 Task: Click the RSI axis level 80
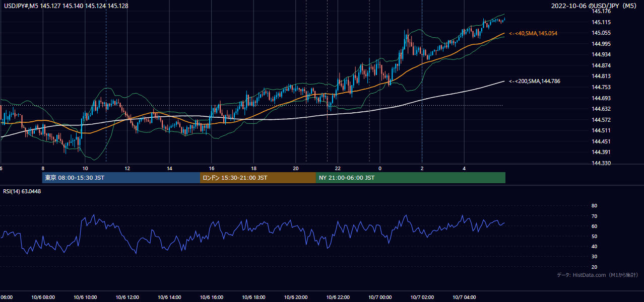(594, 206)
